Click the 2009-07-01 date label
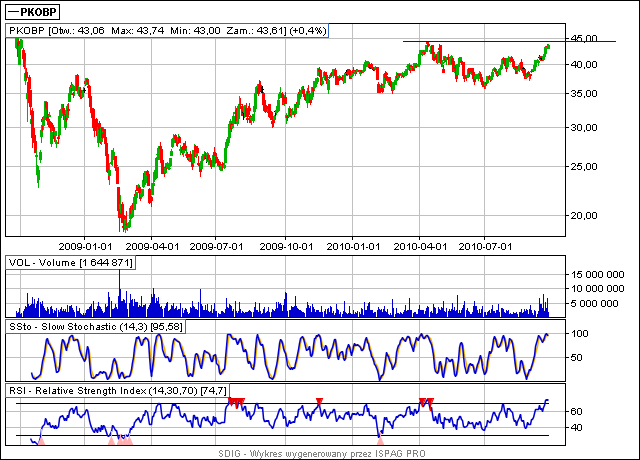 (x=216, y=247)
